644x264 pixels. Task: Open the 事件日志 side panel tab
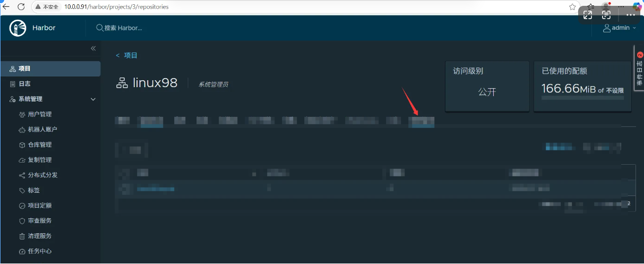pos(639,68)
